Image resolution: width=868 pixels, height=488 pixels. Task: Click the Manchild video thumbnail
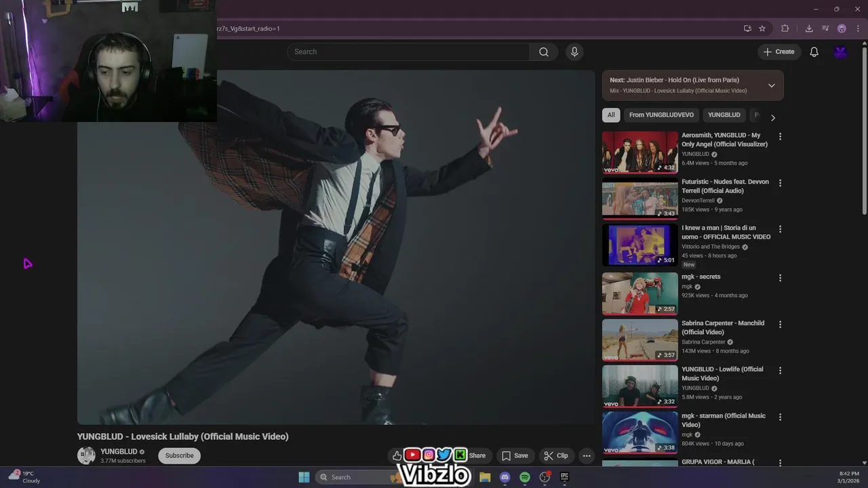tap(640, 340)
